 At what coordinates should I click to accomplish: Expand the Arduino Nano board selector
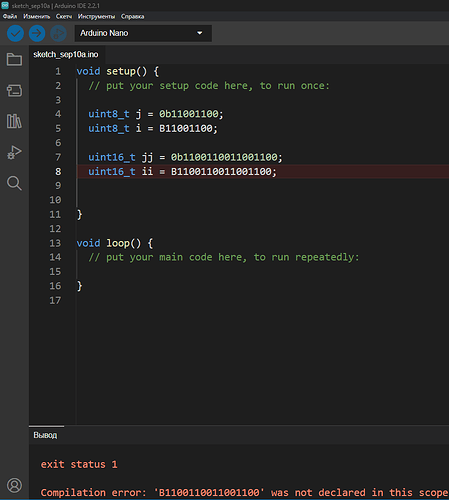(x=143, y=33)
